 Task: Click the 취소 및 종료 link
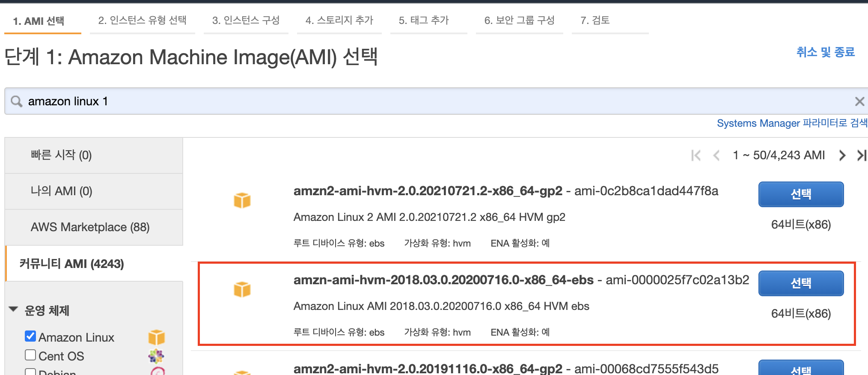(x=826, y=52)
